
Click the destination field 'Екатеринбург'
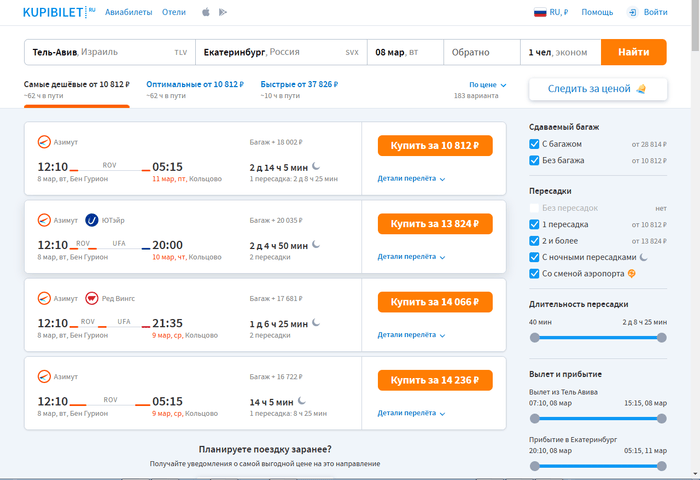pos(281,52)
